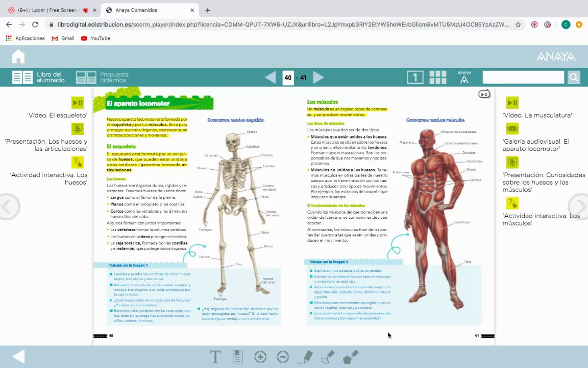
Task: Go to the Anaya home screen icon
Action: click(18, 57)
